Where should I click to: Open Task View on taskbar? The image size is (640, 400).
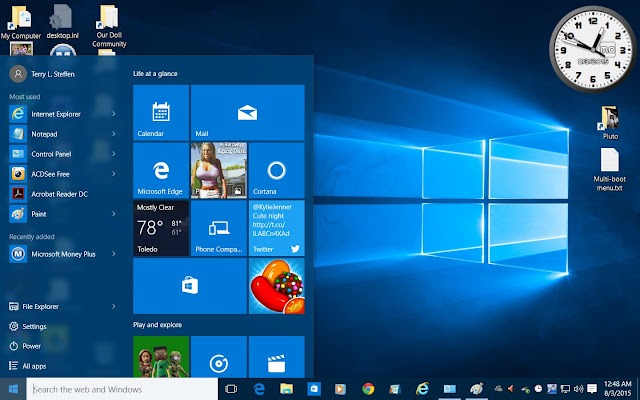(231, 389)
